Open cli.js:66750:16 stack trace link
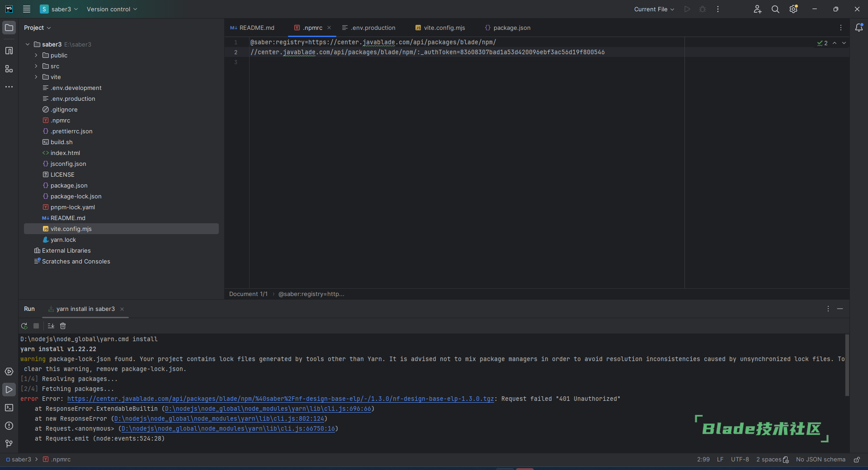868x470 pixels. [228, 428]
